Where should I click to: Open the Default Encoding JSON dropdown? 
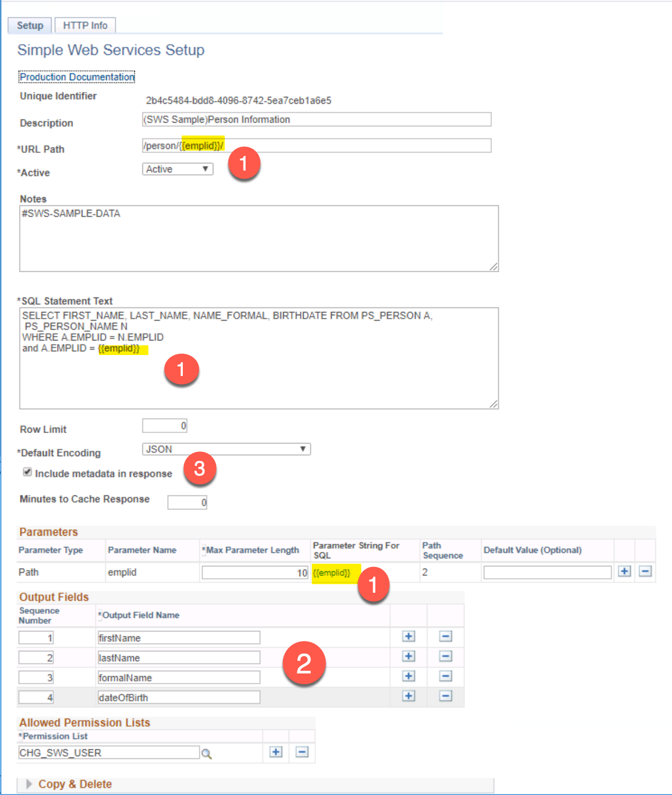(226, 449)
